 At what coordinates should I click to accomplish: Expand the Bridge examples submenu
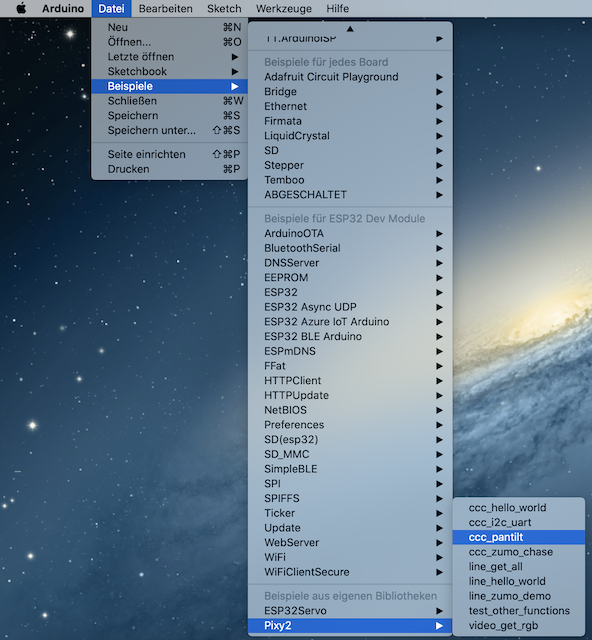[x=350, y=92]
